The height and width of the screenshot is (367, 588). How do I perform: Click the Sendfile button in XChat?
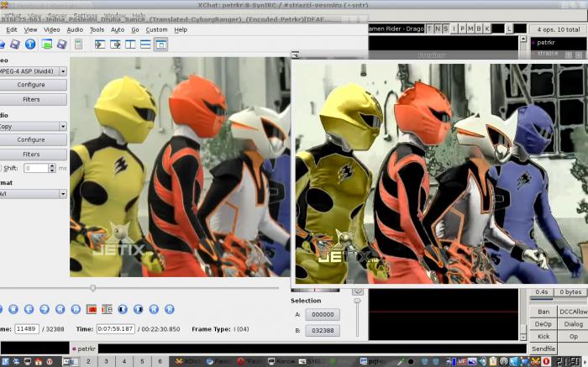tap(543, 349)
